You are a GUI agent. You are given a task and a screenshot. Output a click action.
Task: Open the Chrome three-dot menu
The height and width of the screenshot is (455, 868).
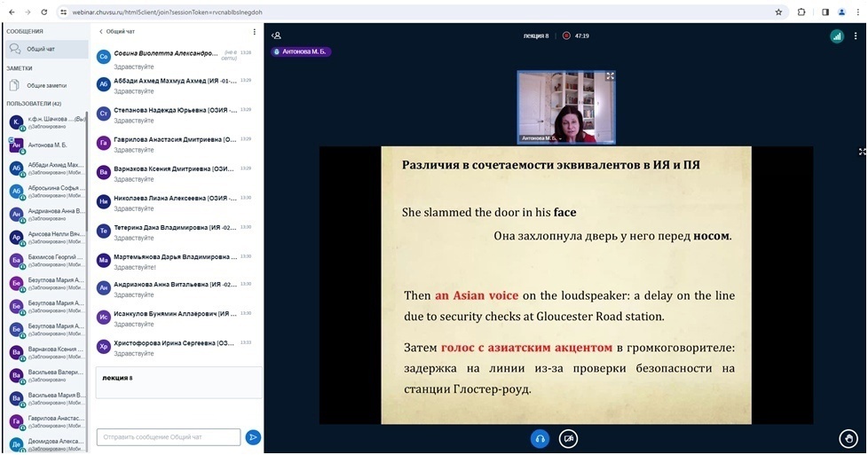click(x=858, y=12)
